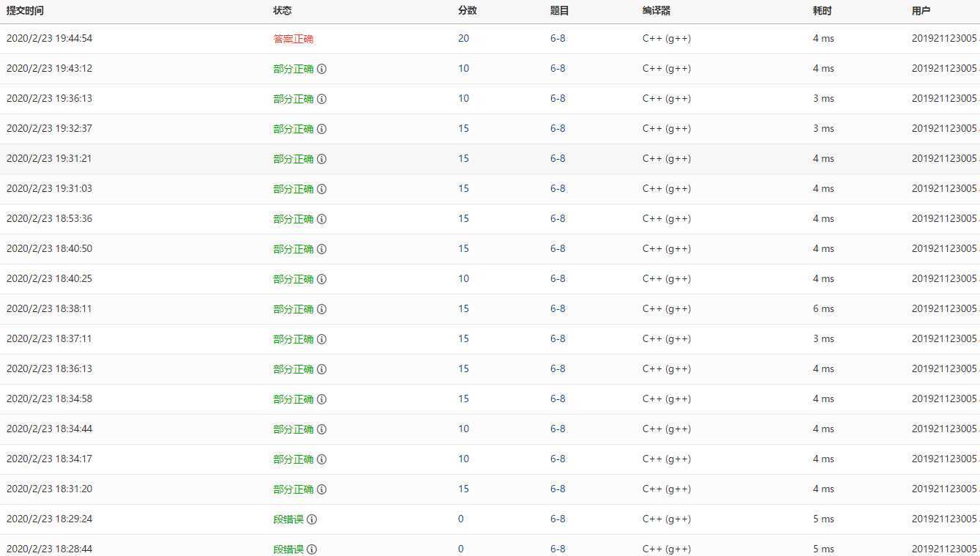Open problem 6-8 link in 18:34:44 row
The width and height of the screenshot is (980, 556).
tap(558, 429)
